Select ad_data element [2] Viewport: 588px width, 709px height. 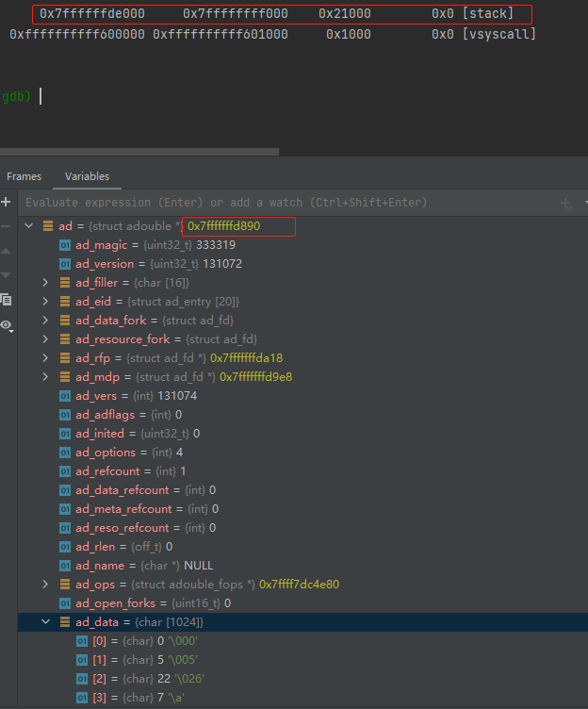(x=302, y=679)
